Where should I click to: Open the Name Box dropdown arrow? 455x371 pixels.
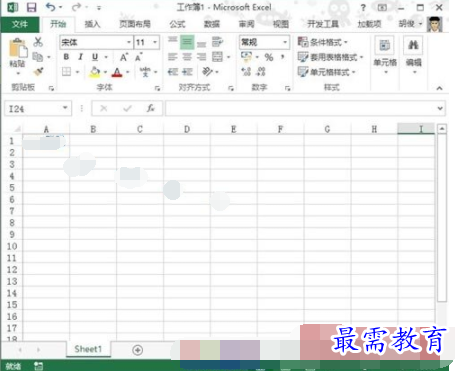point(65,108)
